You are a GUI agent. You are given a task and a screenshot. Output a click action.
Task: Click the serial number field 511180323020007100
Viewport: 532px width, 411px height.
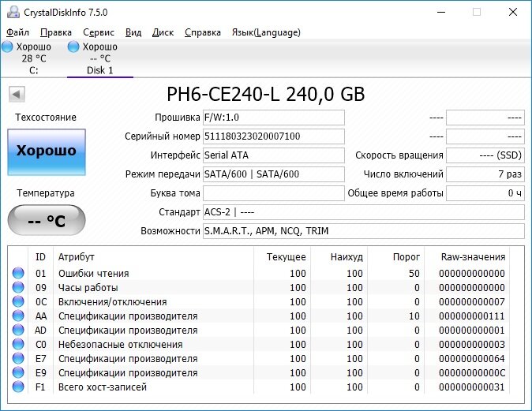(x=273, y=136)
